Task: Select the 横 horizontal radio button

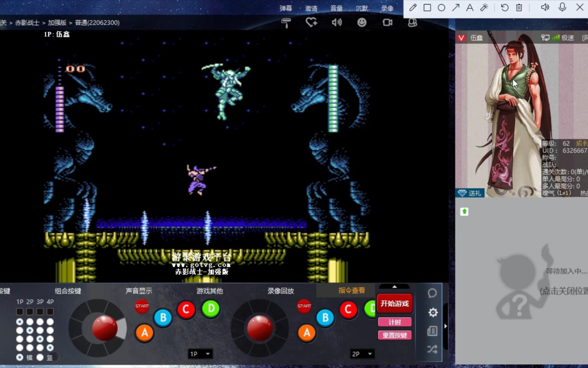Action: 20,357
